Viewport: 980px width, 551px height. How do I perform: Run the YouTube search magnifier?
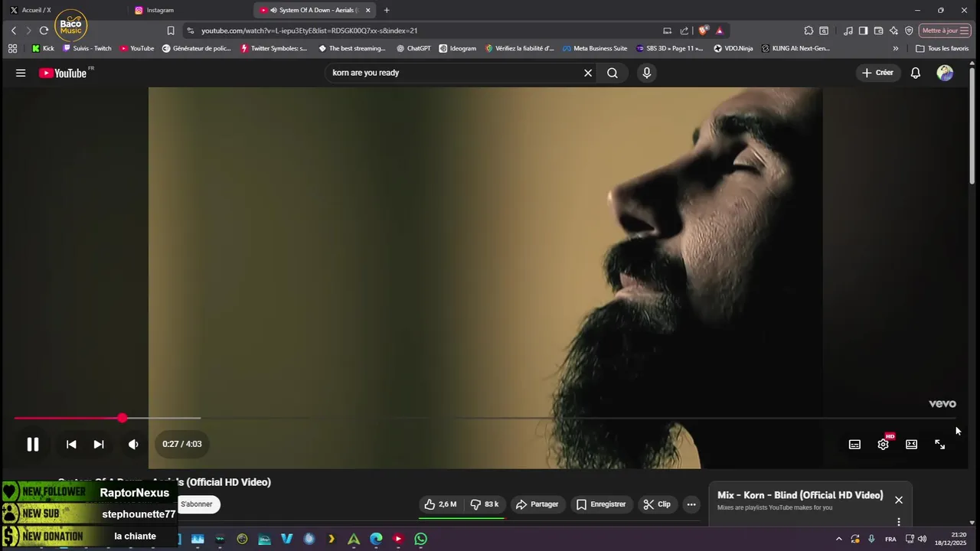point(612,73)
